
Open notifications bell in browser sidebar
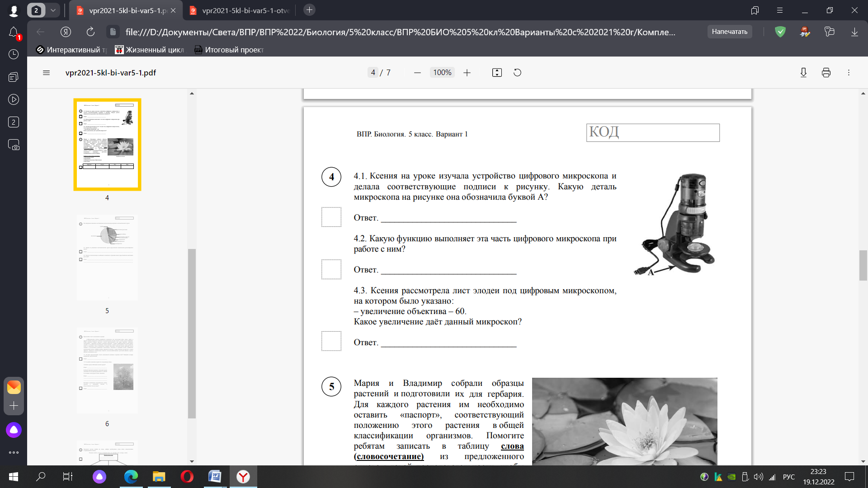(14, 33)
